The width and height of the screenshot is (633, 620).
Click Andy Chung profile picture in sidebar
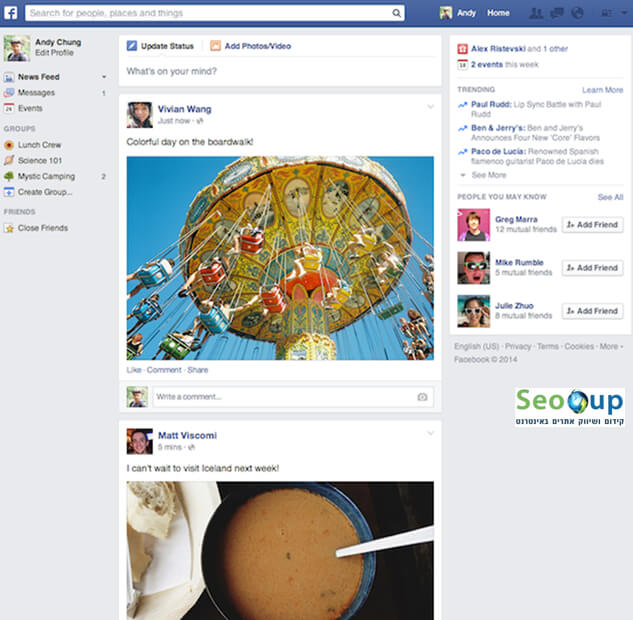(x=17, y=48)
